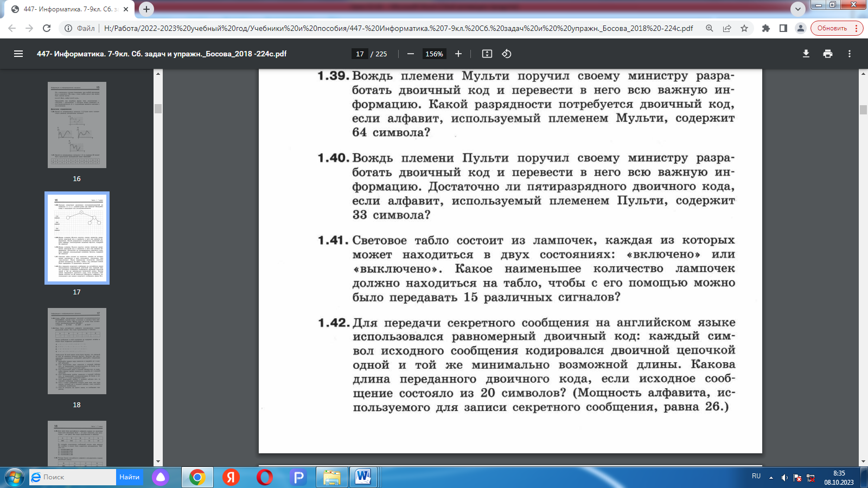
Task: Click the clock showing 8:35
Action: point(839,473)
